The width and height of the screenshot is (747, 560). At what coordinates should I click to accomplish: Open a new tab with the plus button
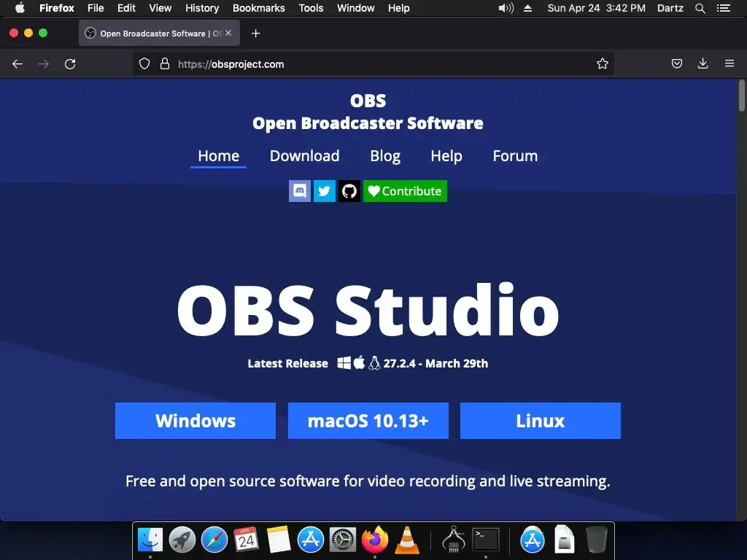(256, 34)
